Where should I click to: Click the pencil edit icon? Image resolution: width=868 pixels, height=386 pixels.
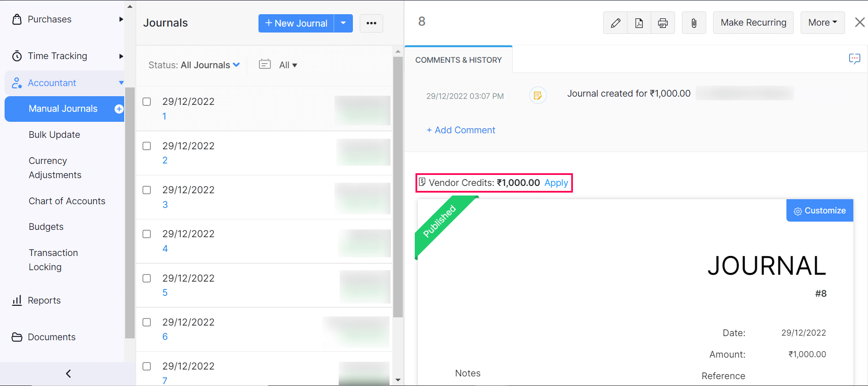tap(615, 23)
